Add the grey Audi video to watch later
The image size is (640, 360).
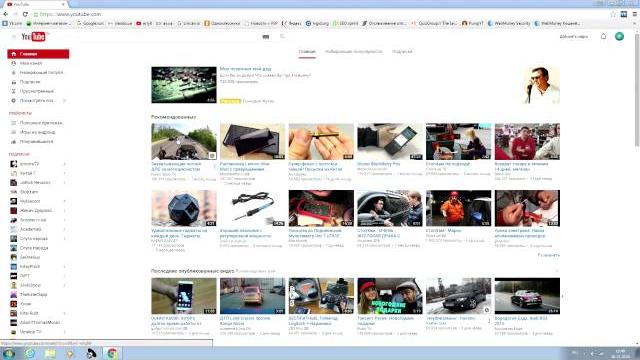[x=487, y=310]
